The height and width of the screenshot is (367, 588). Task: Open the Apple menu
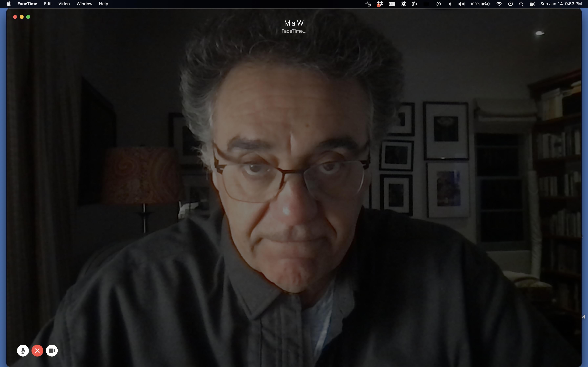[9, 4]
